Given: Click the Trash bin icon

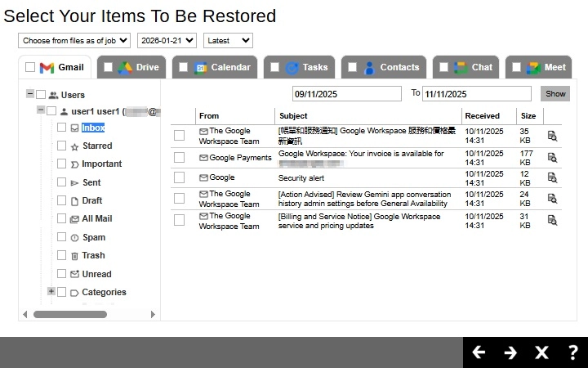Looking at the screenshot, I should point(74,256).
